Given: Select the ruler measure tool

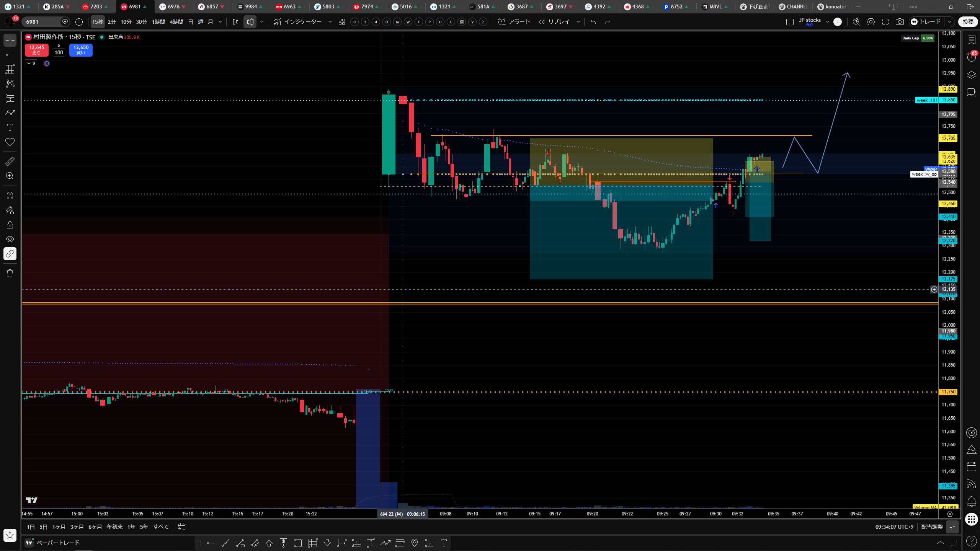Looking at the screenshot, I should [10, 161].
